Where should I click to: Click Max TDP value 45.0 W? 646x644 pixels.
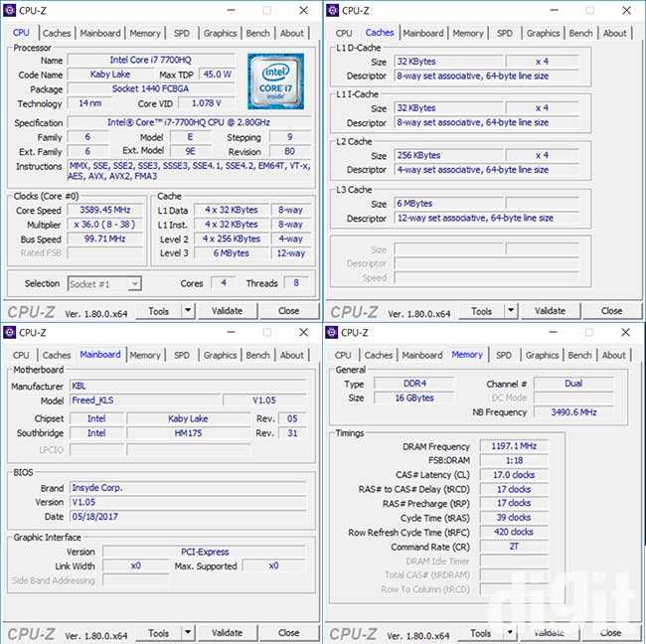[x=217, y=75]
